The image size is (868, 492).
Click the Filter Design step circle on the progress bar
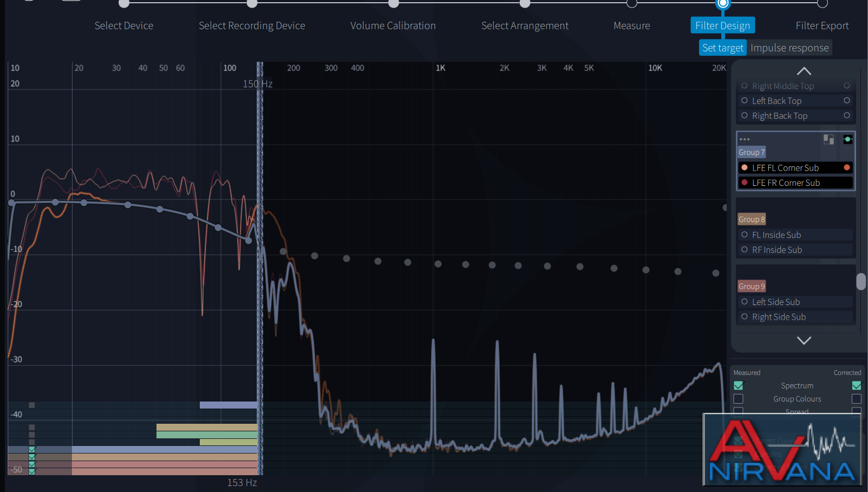pos(723,3)
